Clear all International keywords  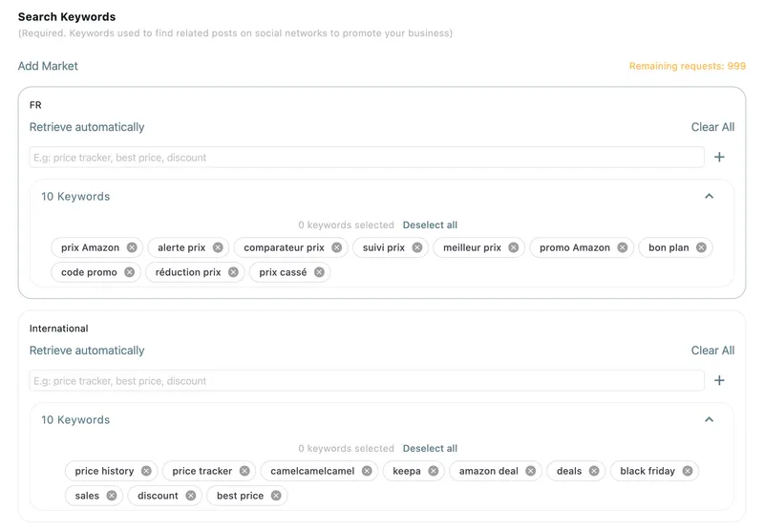pyautogui.click(x=712, y=351)
